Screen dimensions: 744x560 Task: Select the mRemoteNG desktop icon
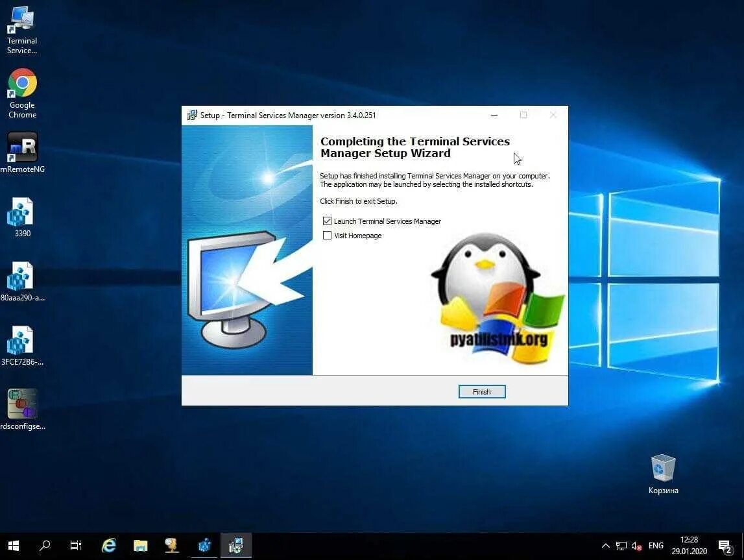tap(22, 152)
